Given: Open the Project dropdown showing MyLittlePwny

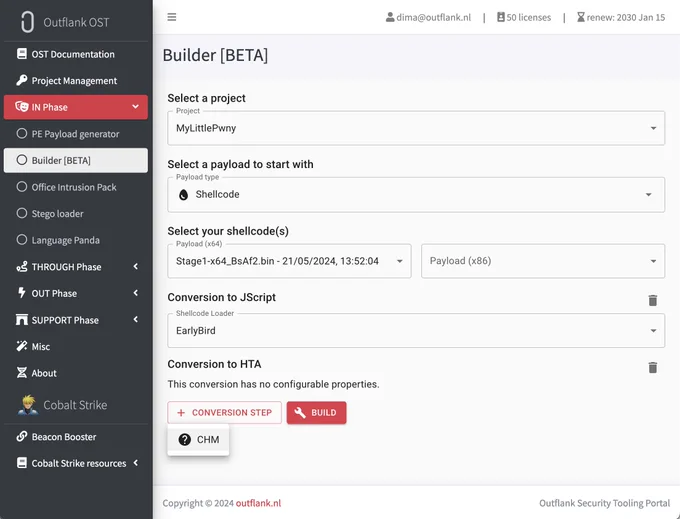Looking at the screenshot, I should point(416,128).
